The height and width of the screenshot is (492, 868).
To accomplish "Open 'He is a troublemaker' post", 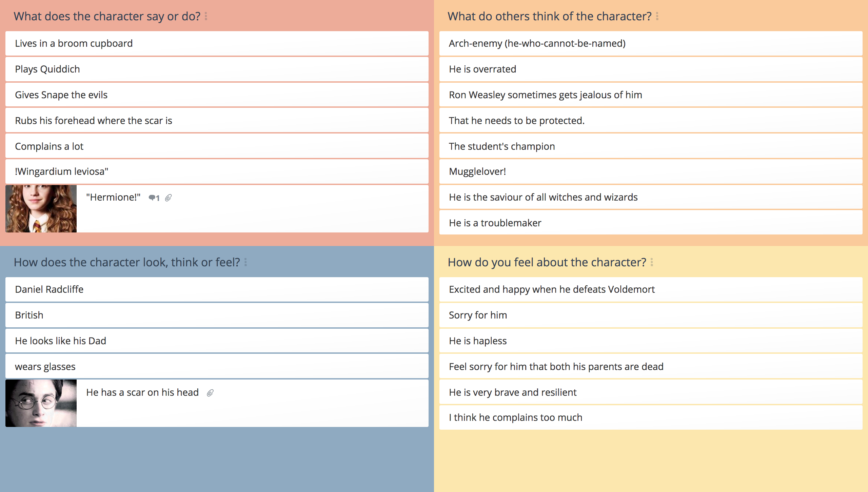I will coord(651,223).
